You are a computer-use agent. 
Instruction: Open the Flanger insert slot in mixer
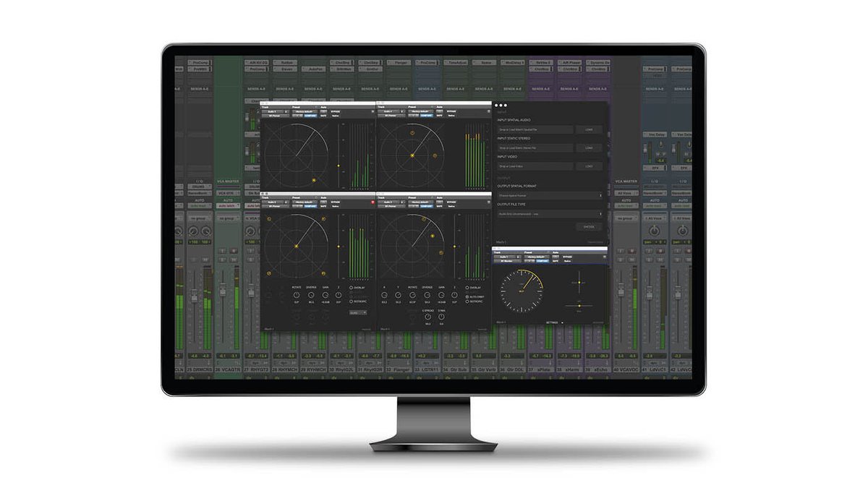399,62
